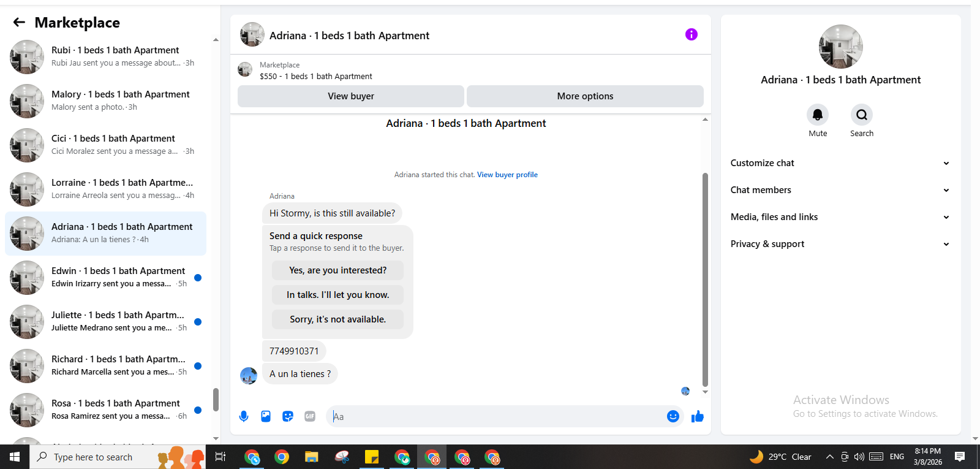The height and width of the screenshot is (469, 980).
Task: Open Lorraine's apartment conversation
Action: click(x=105, y=189)
